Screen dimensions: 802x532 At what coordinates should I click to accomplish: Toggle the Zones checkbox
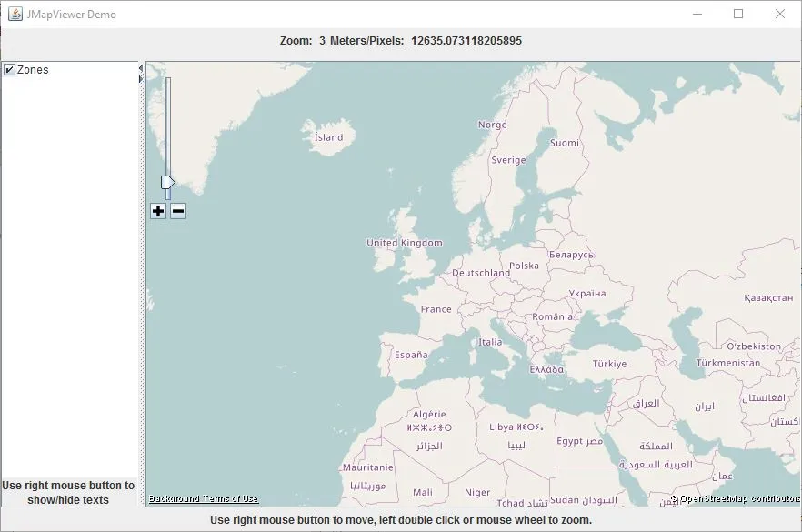[x=9, y=69]
